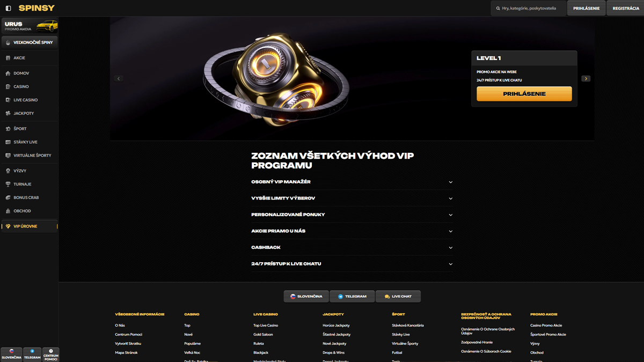Expand the Cashback accordion item

coord(352,248)
